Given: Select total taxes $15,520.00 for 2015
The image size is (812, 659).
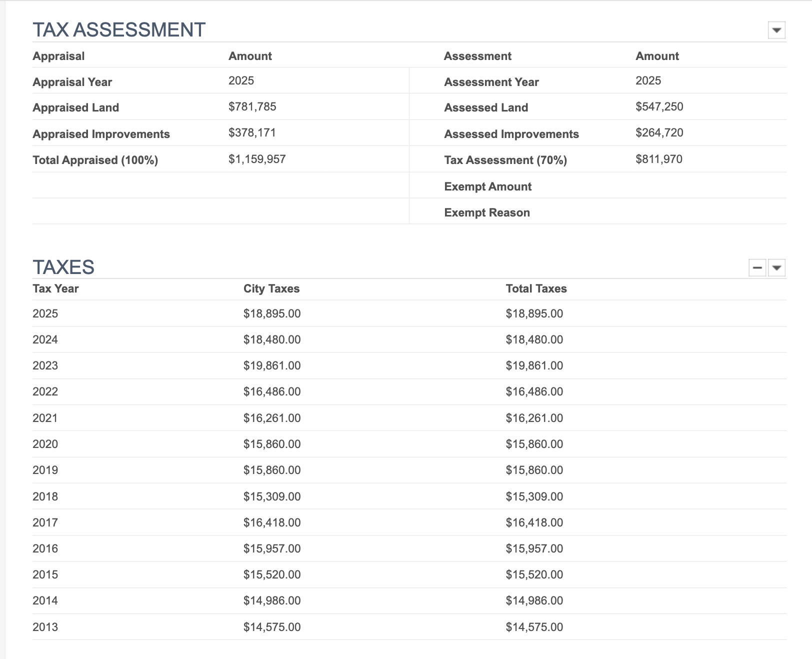Looking at the screenshot, I should pos(534,574).
